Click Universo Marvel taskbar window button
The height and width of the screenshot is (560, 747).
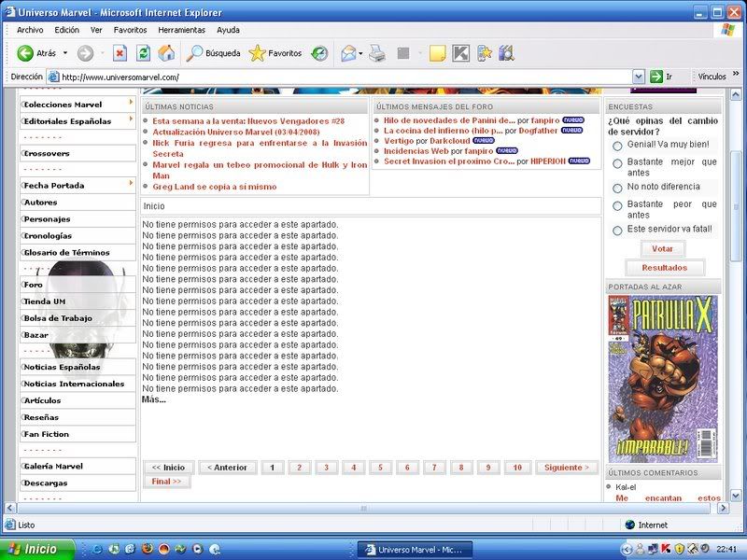pyautogui.click(x=415, y=550)
